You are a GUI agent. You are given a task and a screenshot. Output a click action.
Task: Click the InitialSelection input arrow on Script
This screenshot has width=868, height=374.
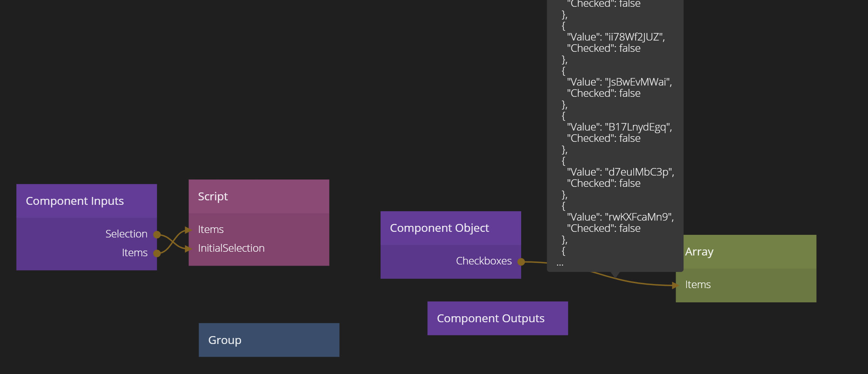pyautogui.click(x=188, y=249)
